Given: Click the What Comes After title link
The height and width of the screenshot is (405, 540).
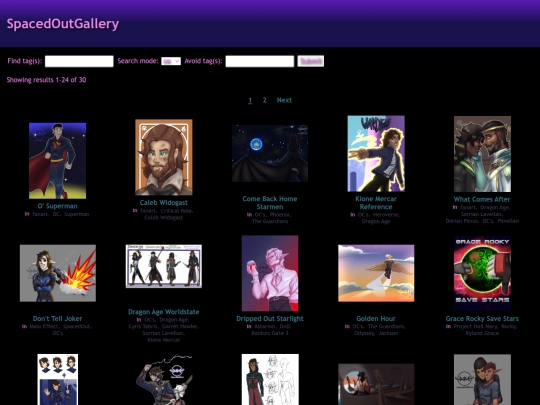Looking at the screenshot, I should coord(482,199).
